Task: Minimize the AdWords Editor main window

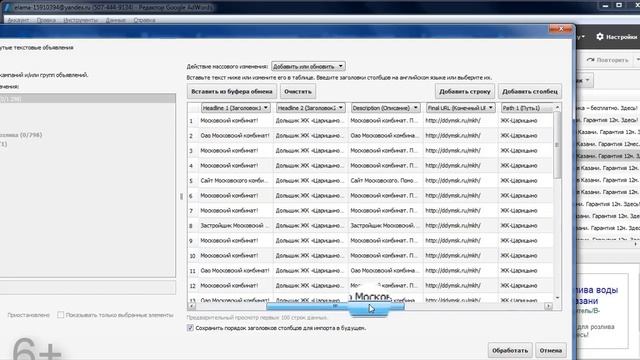Action: [x=605, y=6]
